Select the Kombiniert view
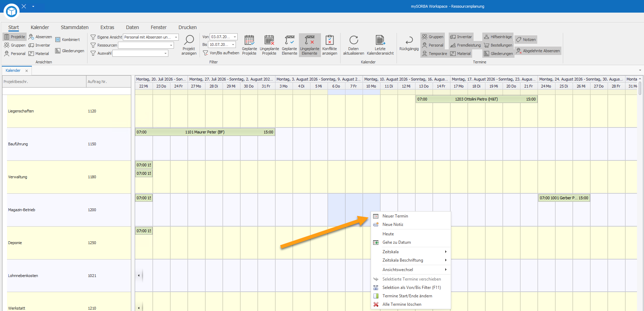 coord(68,40)
